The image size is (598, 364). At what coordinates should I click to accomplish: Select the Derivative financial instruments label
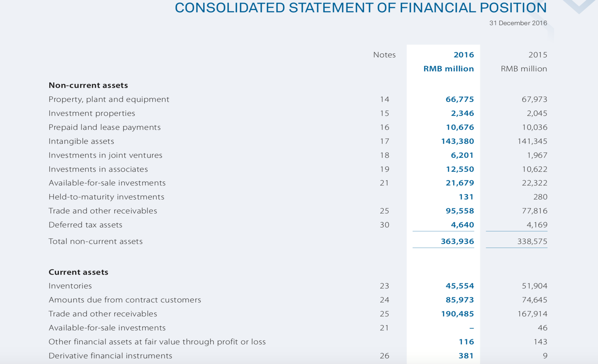coord(110,356)
